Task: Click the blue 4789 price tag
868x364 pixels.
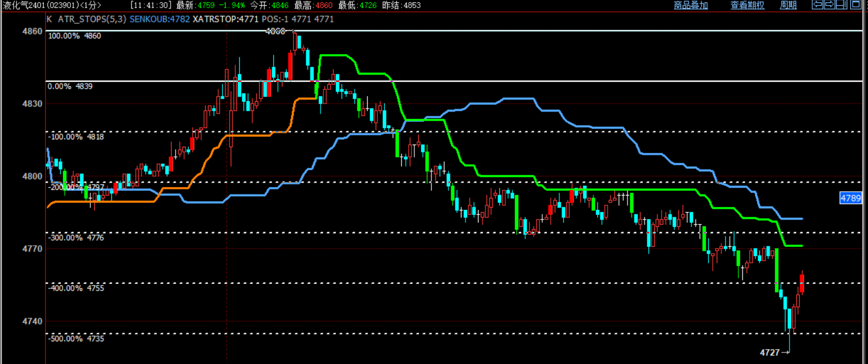Action: tap(850, 198)
